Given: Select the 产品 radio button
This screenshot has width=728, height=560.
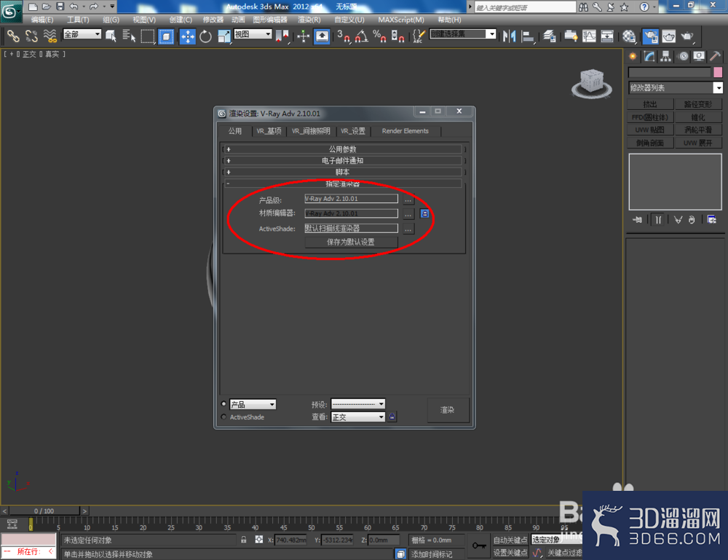Looking at the screenshot, I should pos(223,403).
